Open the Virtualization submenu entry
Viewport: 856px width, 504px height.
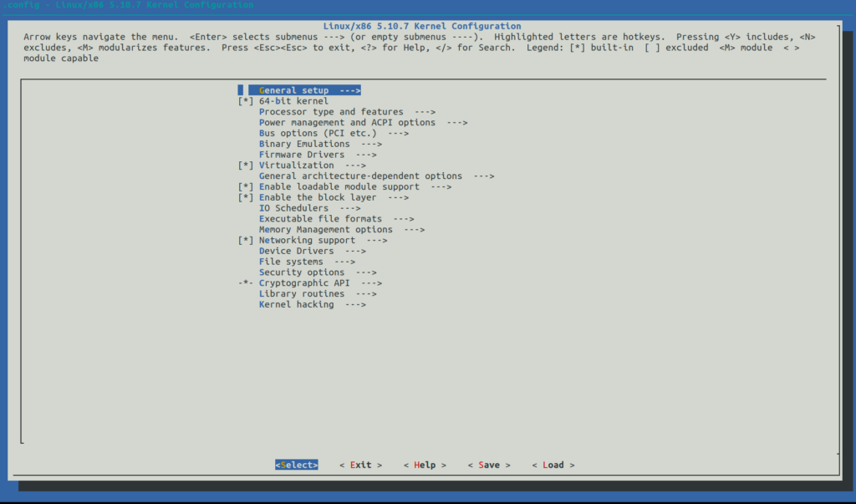[313, 165]
